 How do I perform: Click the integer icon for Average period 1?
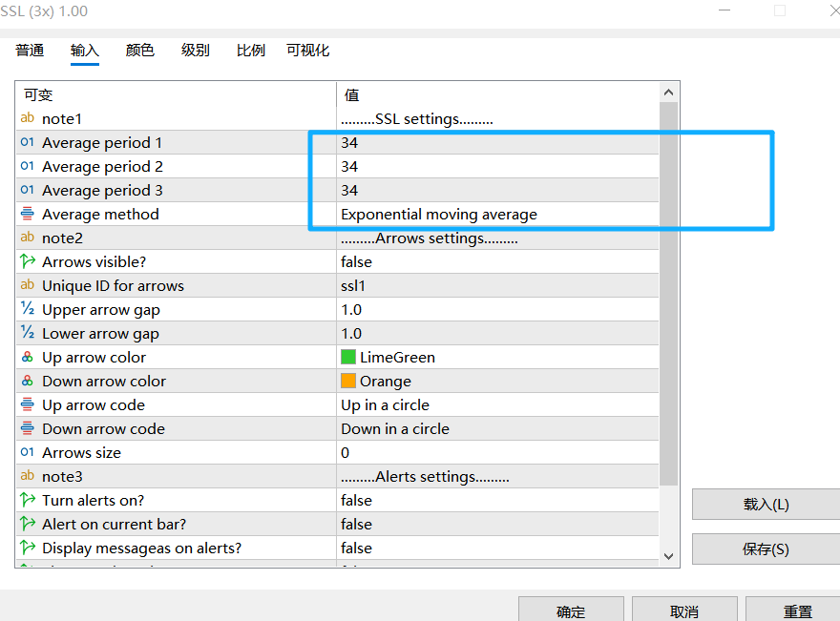coord(28,142)
